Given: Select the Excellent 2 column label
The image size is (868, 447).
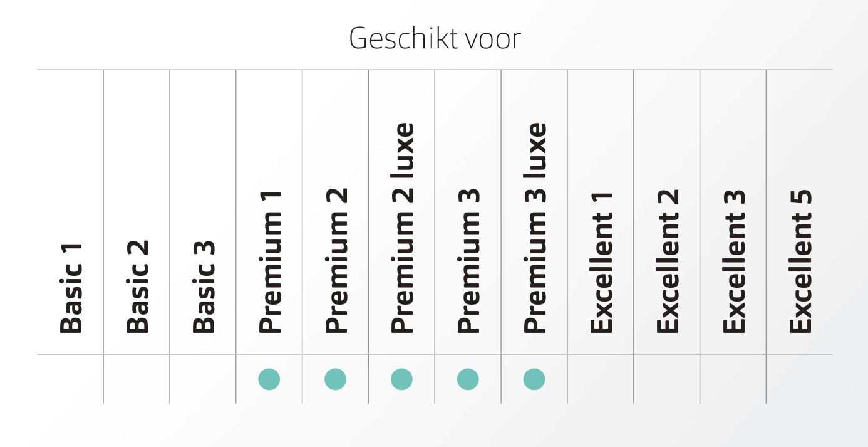Looking at the screenshot, I should [668, 261].
